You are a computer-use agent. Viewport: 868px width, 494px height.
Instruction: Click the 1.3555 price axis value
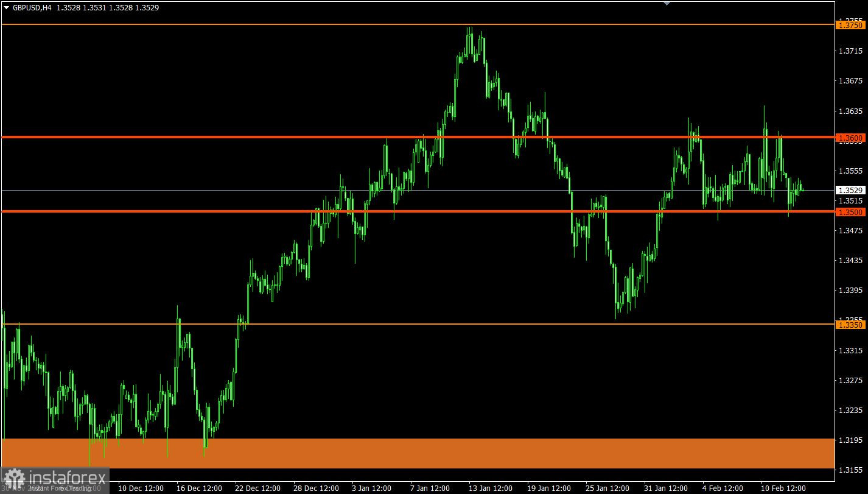pos(850,171)
